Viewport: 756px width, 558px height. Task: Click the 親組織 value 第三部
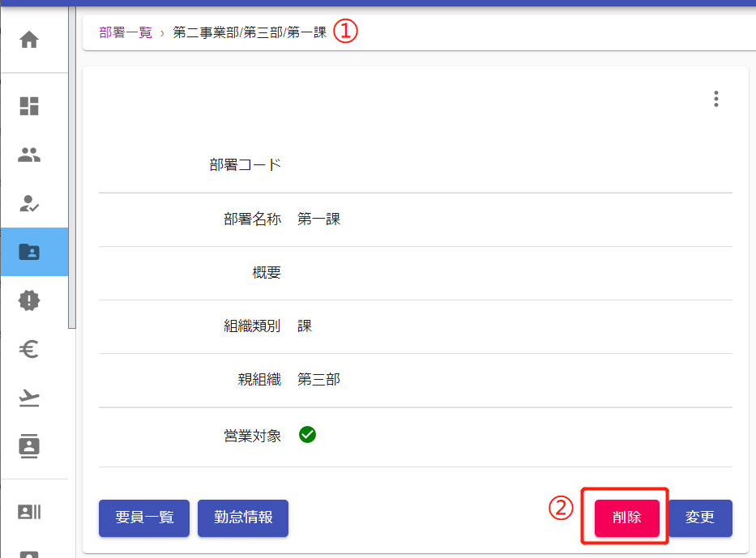[x=318, y=380]
